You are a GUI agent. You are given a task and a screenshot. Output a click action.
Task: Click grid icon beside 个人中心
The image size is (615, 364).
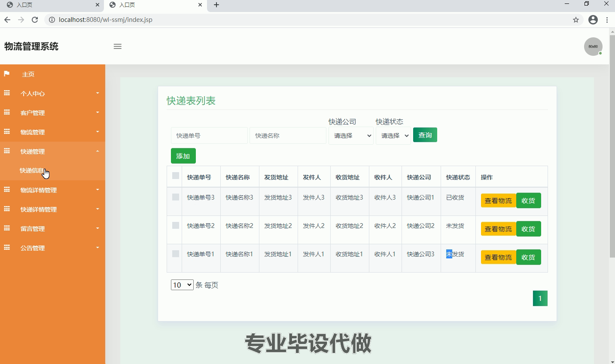7,93
